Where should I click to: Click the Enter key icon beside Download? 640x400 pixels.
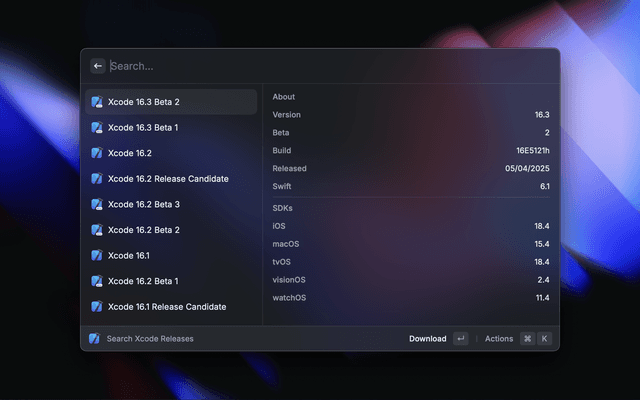[460, 339]
